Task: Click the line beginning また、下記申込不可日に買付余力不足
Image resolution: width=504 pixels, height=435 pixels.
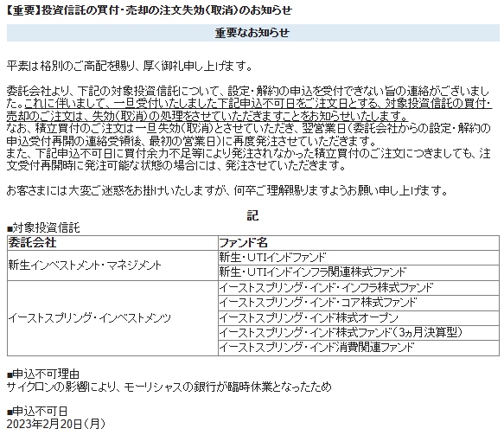Action: point(248,154)
